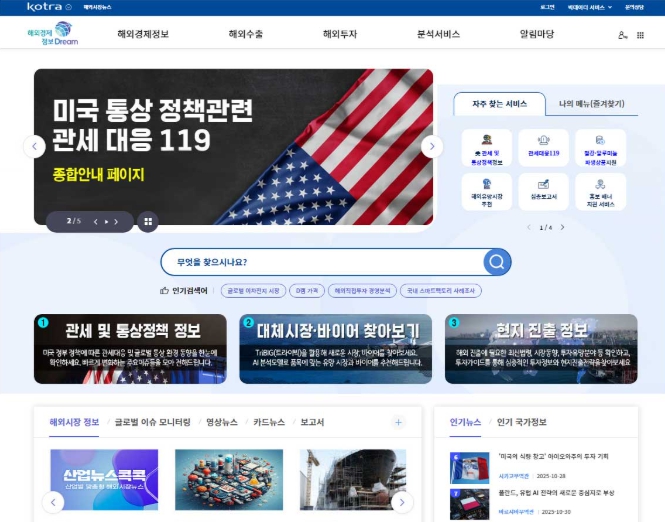Screen dimensions: 665x522
Task: Open the 관세대응119 siren icon shortcut
Action: (544, 147)
